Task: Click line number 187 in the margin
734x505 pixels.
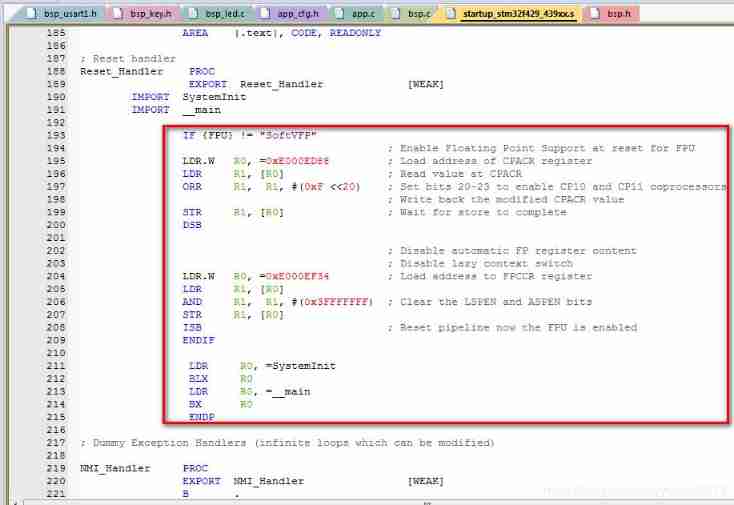Action: point(55,59)
